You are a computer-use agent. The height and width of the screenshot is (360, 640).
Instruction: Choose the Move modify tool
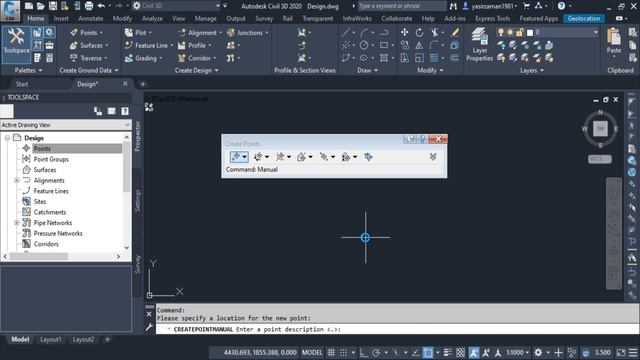click(x=404, y=32)
